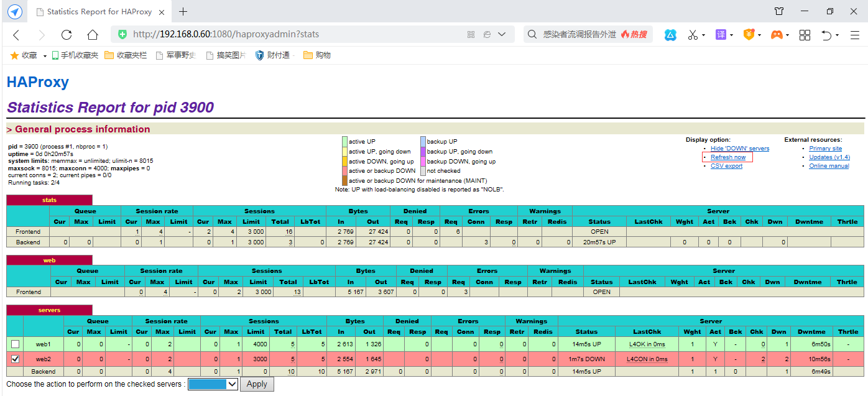Click the purple 译 translate icon
The height and width of the screenshot is (396, 868).
click(x=721, y=35)
